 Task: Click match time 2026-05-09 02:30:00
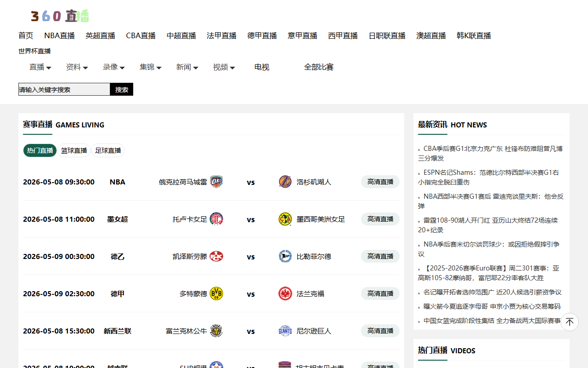click(59, 293)
